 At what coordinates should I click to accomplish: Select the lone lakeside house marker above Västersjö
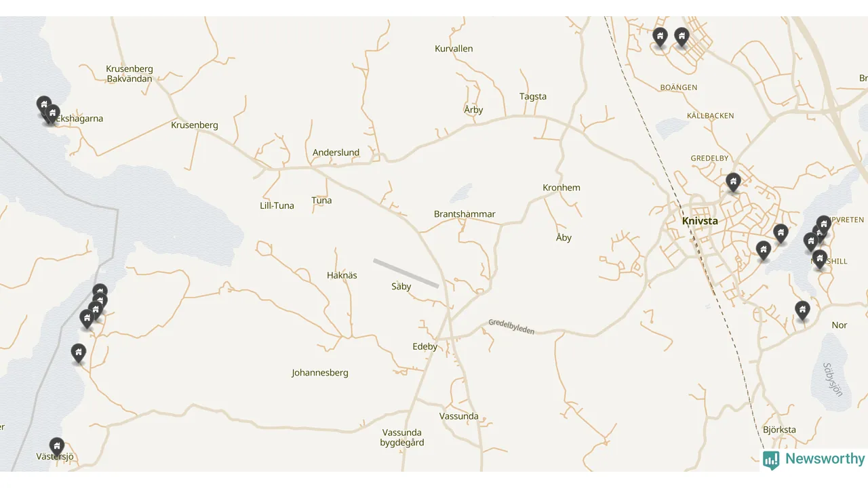click(79, 353)
